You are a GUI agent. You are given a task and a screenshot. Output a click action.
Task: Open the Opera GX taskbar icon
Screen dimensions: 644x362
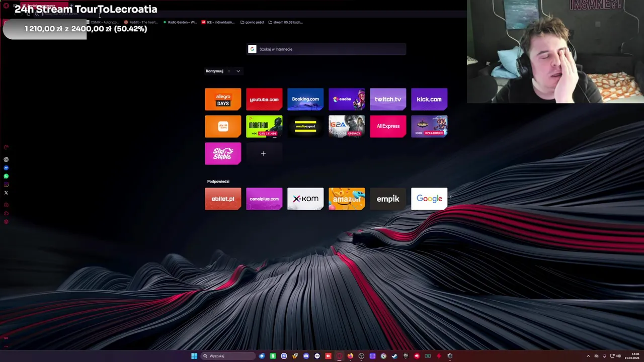[339, 356]
